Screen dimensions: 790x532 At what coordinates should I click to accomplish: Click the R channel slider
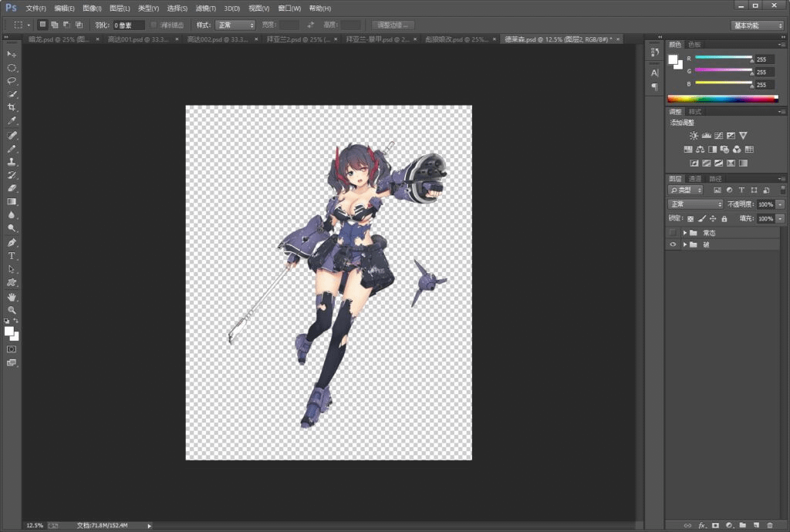tap(724, 58)
